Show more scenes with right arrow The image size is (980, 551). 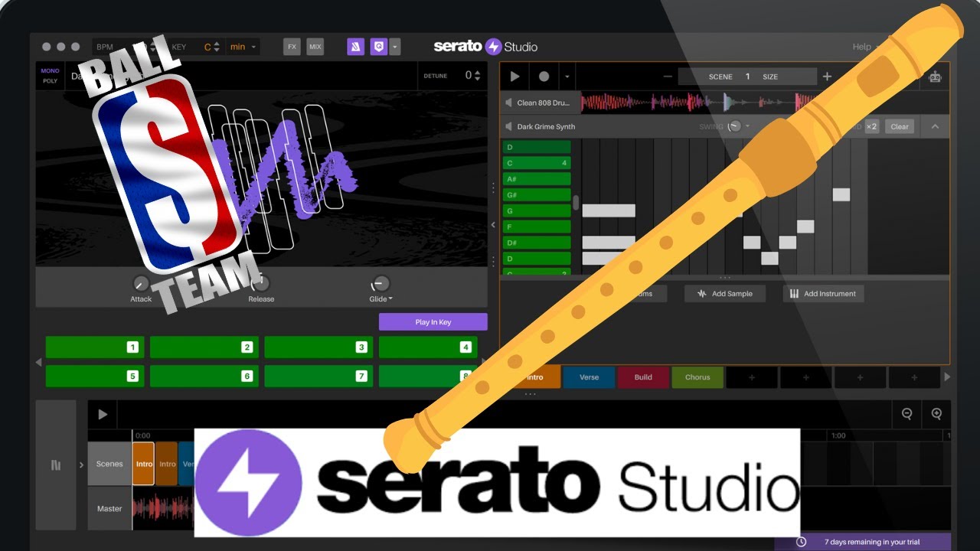tap(947, 377)
